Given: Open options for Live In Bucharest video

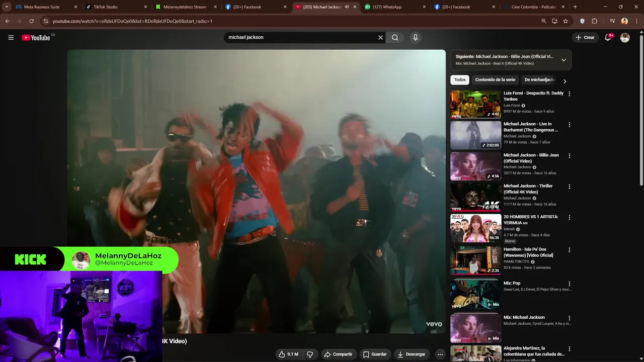Looking at the screenshot, I should coord(570,125).
